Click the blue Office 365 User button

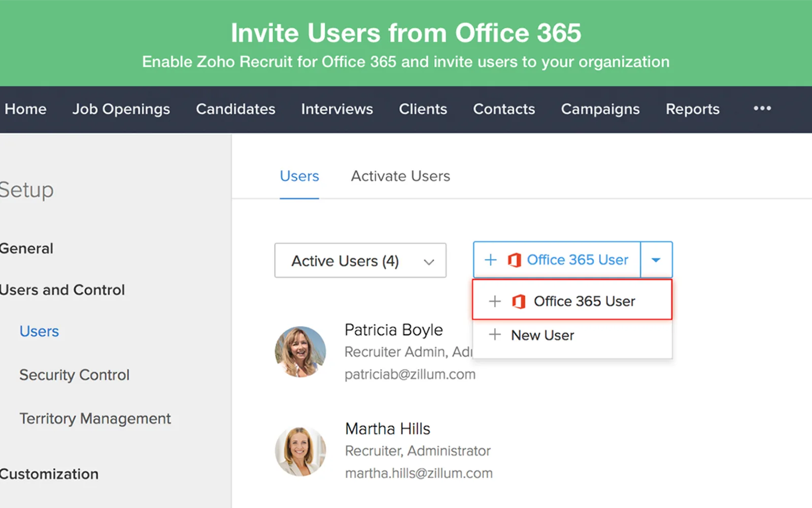[557, 260]
